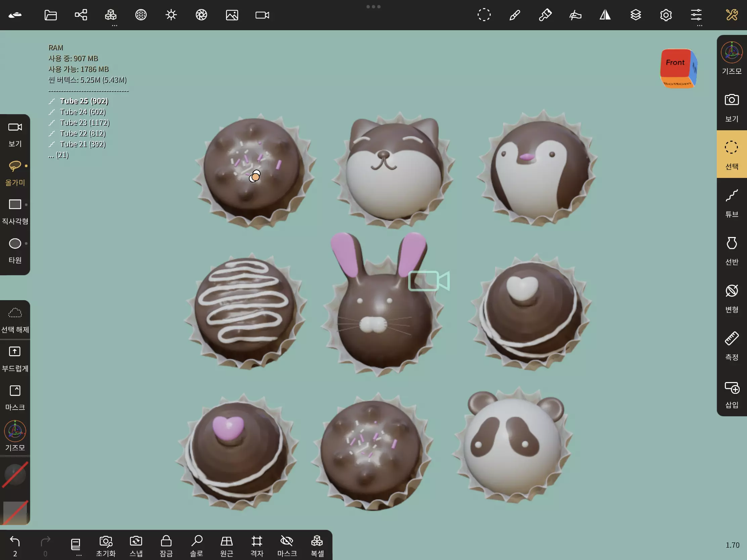Open the Scene hierarchy menu
Screen dimensions: 747x560
click(x=81, y=15)
